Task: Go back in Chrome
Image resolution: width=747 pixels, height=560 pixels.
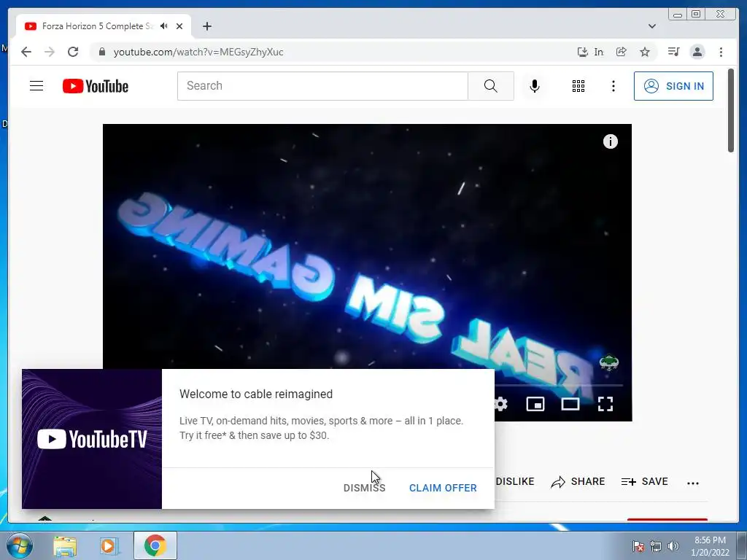Action: coord(26,52)
